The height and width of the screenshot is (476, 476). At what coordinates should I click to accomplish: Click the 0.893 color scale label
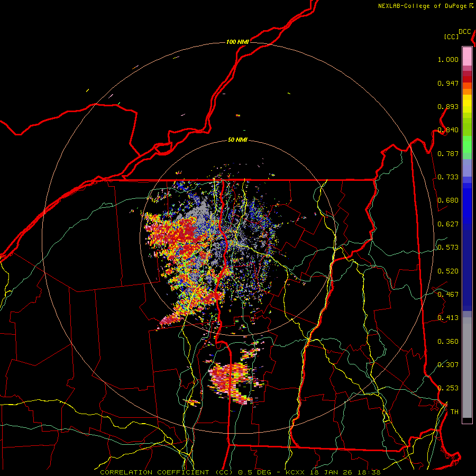pos(448,106)
